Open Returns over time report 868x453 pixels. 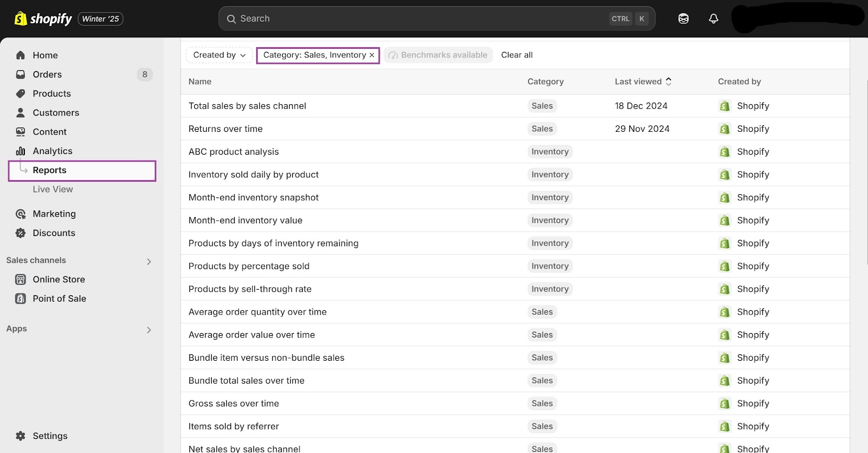226,129
